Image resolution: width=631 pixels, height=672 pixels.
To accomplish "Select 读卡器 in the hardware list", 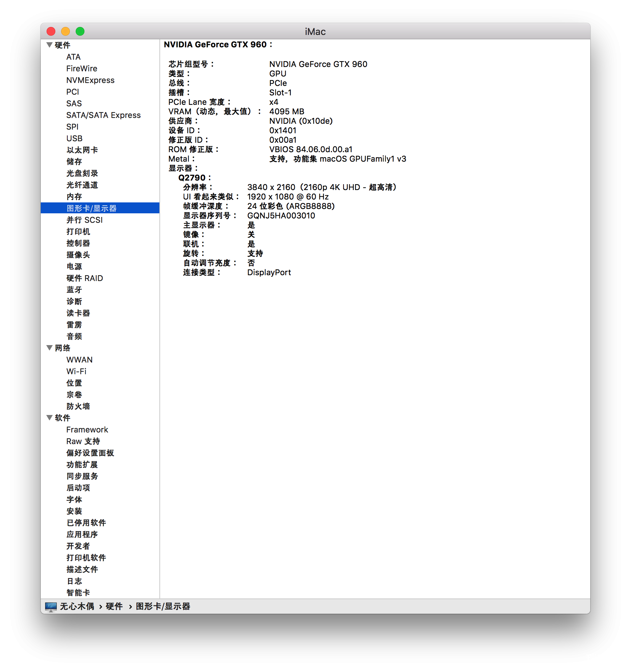I will (78, 313).
